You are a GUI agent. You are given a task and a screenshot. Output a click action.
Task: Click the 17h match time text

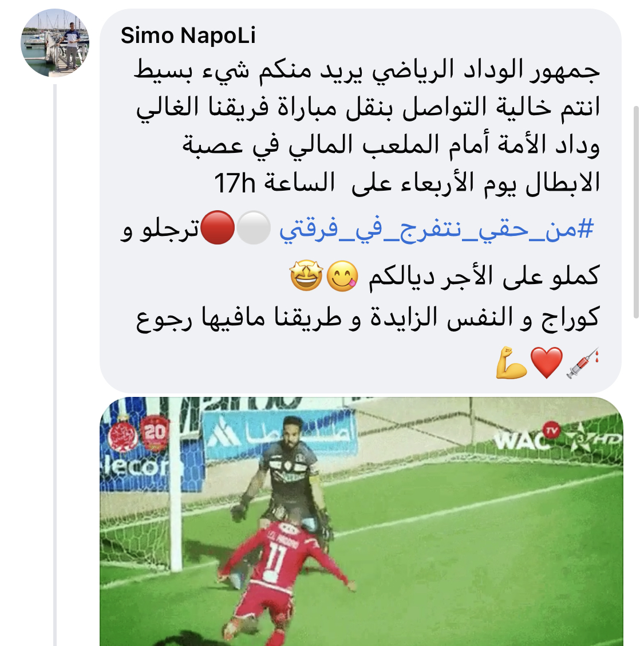click(x=235, y=183)
